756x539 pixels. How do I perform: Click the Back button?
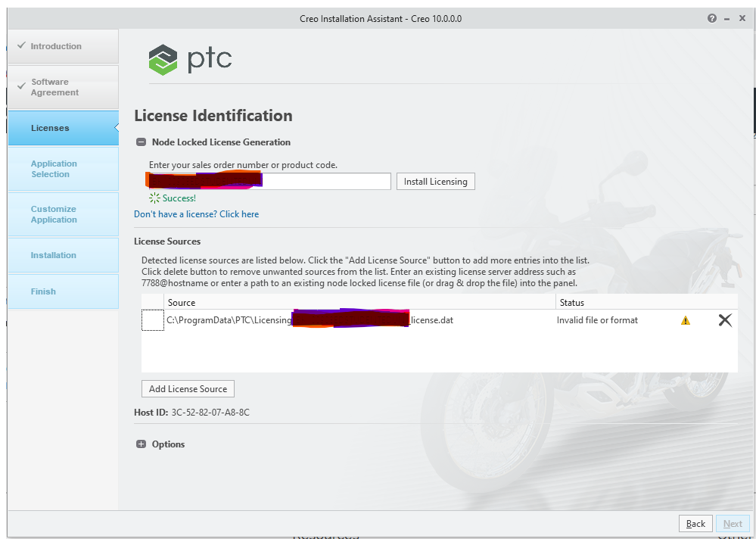click(x=694, y=523)
